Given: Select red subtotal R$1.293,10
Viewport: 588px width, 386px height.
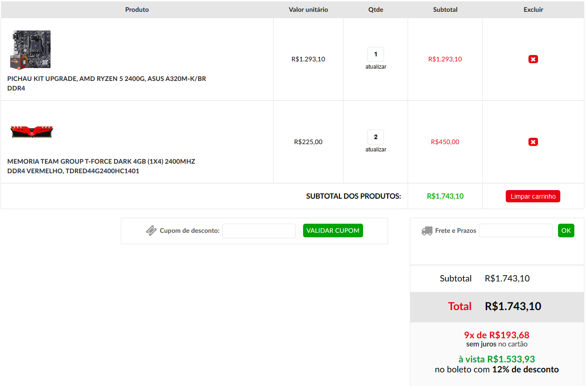Looking at the screenshot, I should click(x=445, y=59).
